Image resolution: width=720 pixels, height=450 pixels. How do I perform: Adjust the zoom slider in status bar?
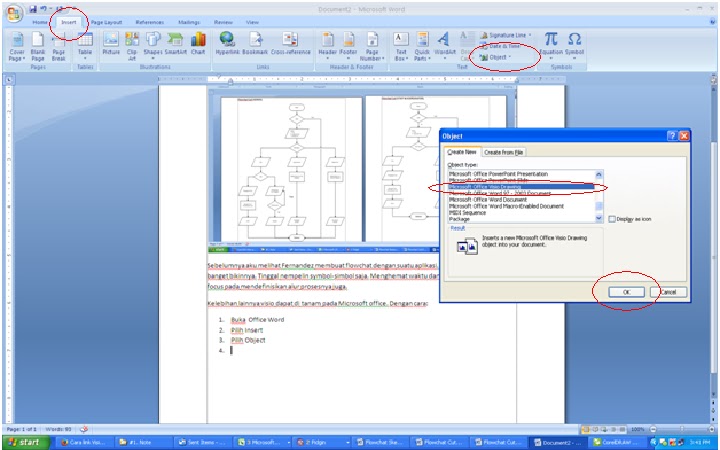point(682,429)
